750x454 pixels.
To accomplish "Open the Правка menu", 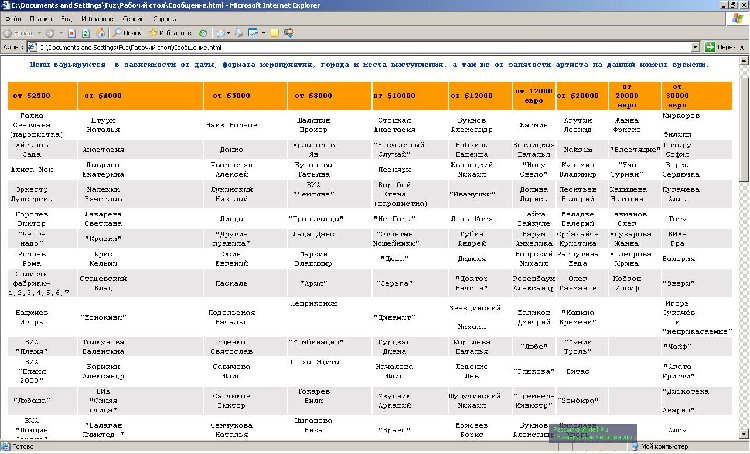I will pyautogui.click(x=41, y=19).
